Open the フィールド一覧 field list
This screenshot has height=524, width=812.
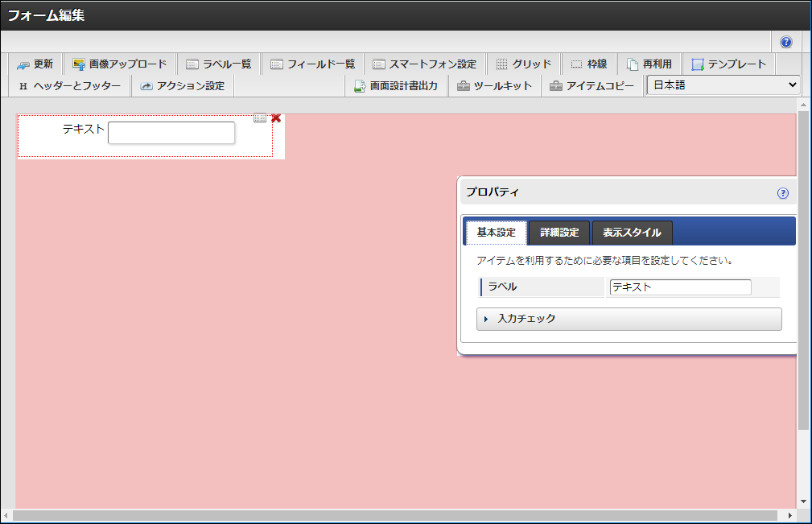pyautogui.click(x=313, y=64)
